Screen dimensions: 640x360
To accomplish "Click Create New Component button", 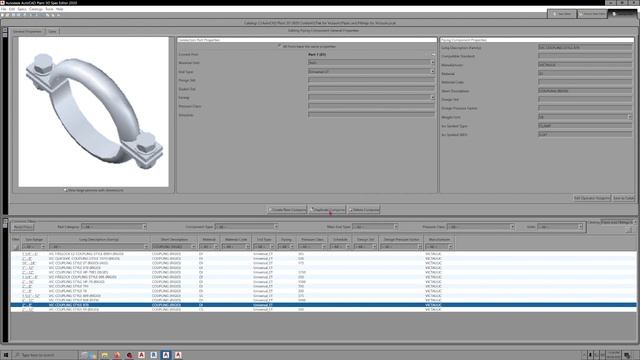I will 287,210.
